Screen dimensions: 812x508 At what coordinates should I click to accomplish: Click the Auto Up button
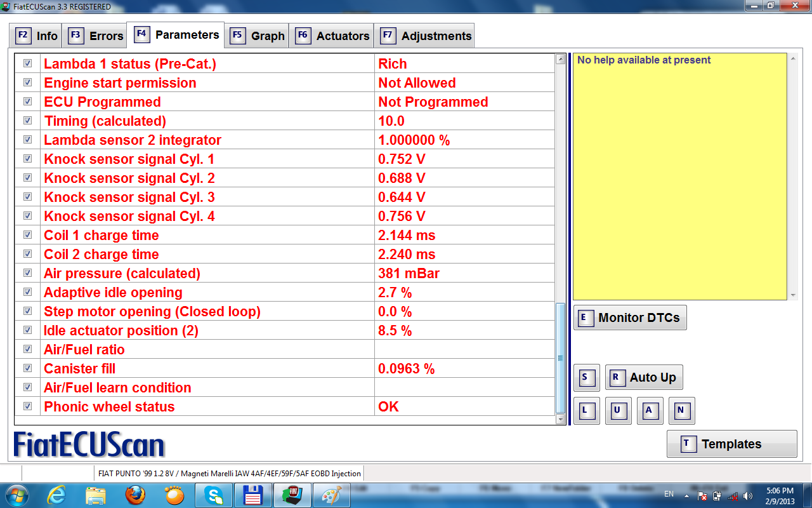(644, 377)
